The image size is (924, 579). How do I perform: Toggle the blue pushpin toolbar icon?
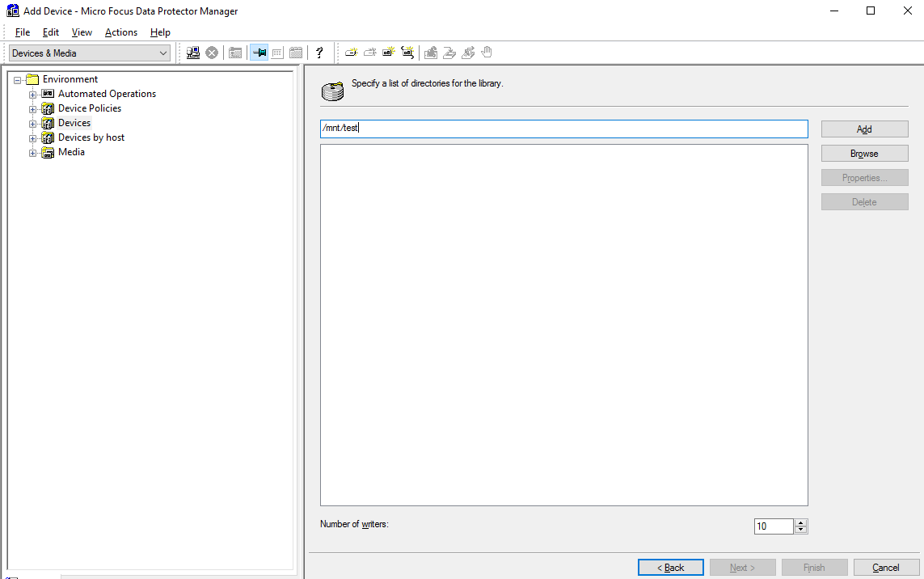coord(259,53)
